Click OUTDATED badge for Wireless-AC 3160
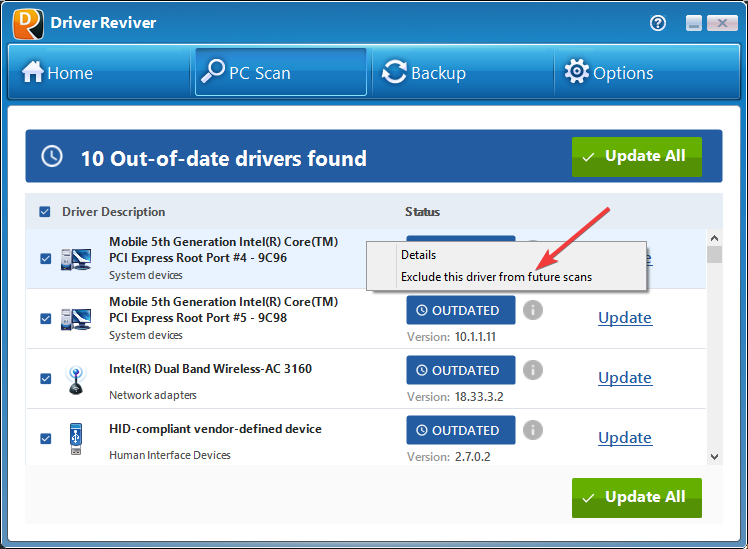Viewport: 748px width, 549px height. coord(461,370)
